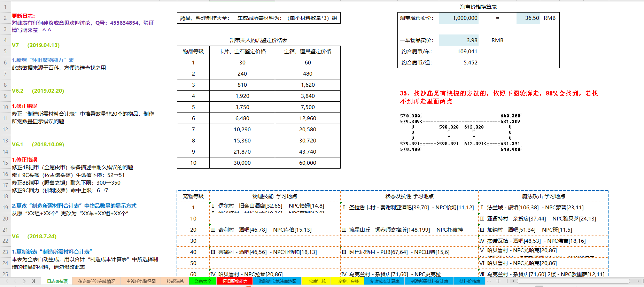Select the 约合魔币/组 value 5,452
This screenshot has height=287, width=644.
(458, 63)
